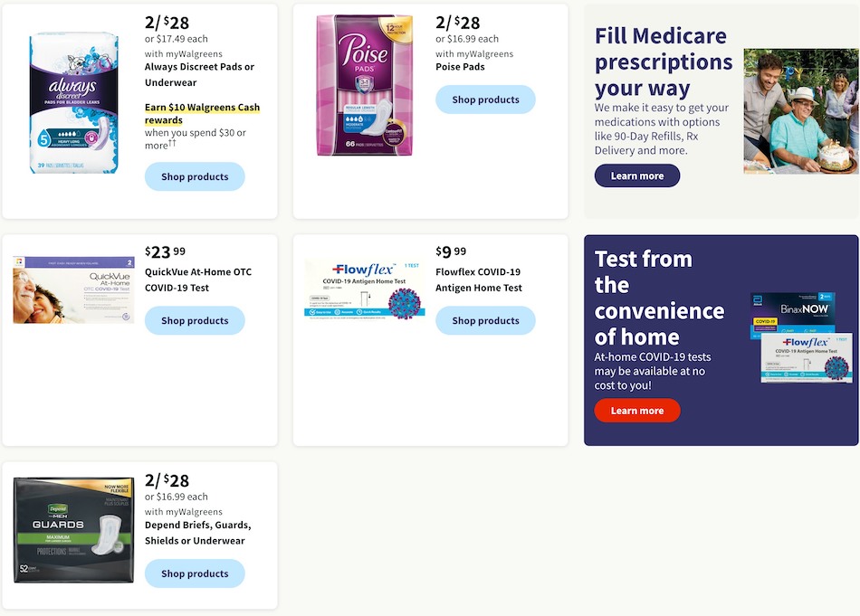Open Depend Briefs, Guards, Shields title
Viewport: 860px width, 616px height.
pos(198,533)
